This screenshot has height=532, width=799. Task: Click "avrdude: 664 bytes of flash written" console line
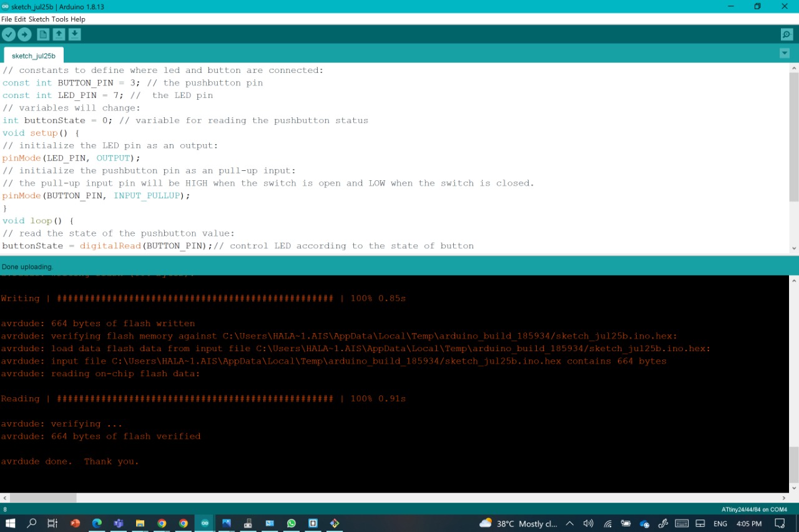tap(98, 324)
